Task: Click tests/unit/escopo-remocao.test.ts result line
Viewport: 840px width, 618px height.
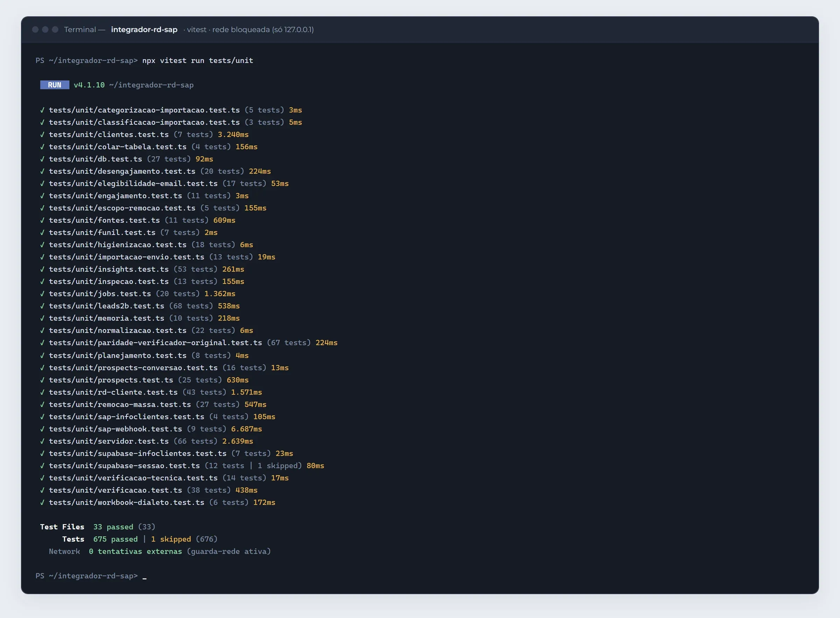Action: pos(153,208)
